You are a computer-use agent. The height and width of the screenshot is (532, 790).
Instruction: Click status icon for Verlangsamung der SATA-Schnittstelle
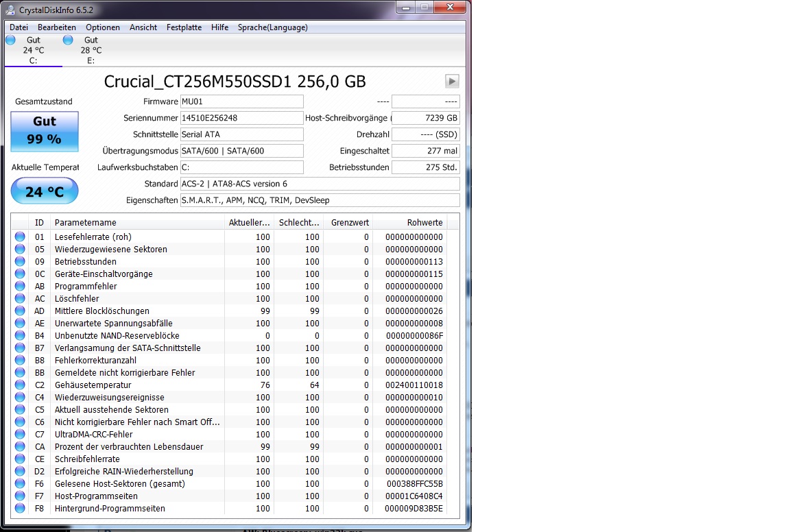coord(20,348)
